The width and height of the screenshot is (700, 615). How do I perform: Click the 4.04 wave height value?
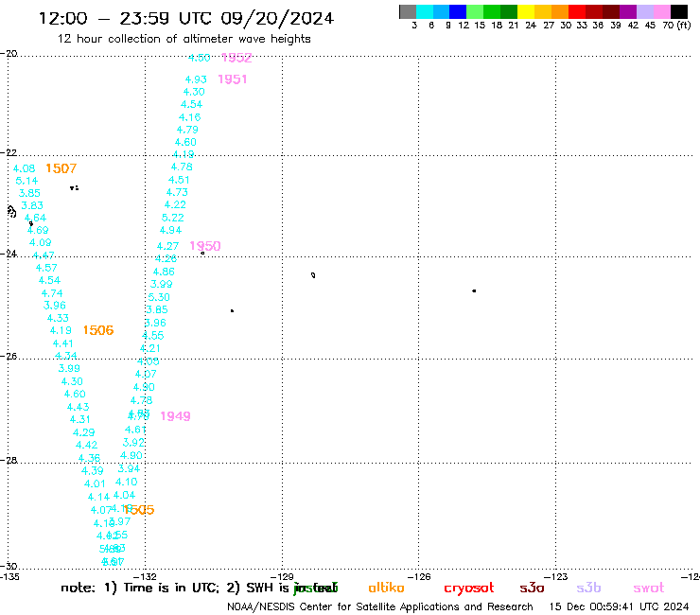[x=124, y=495]
